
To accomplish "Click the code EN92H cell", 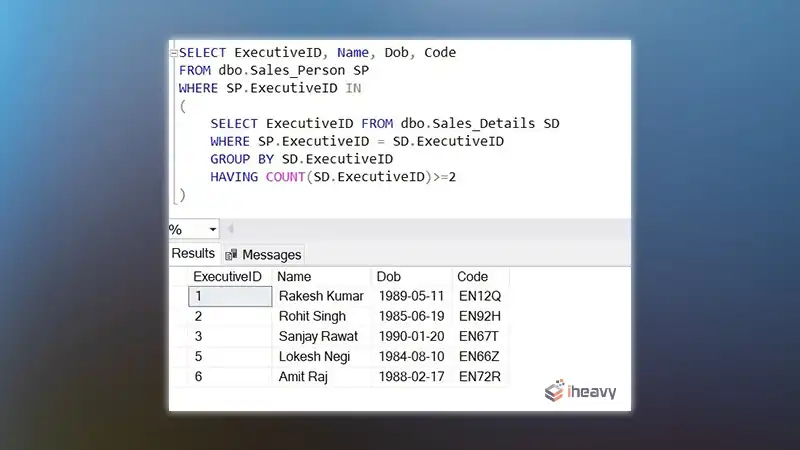I will pos(480,316).
